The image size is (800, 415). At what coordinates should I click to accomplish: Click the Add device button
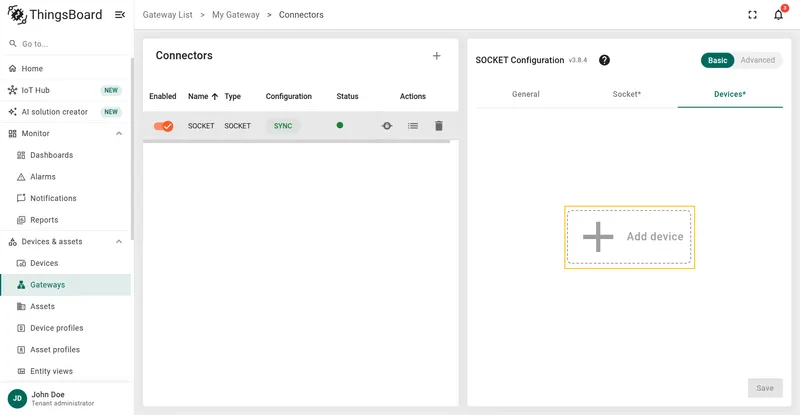pyautogui.click(x=629, y=237)
